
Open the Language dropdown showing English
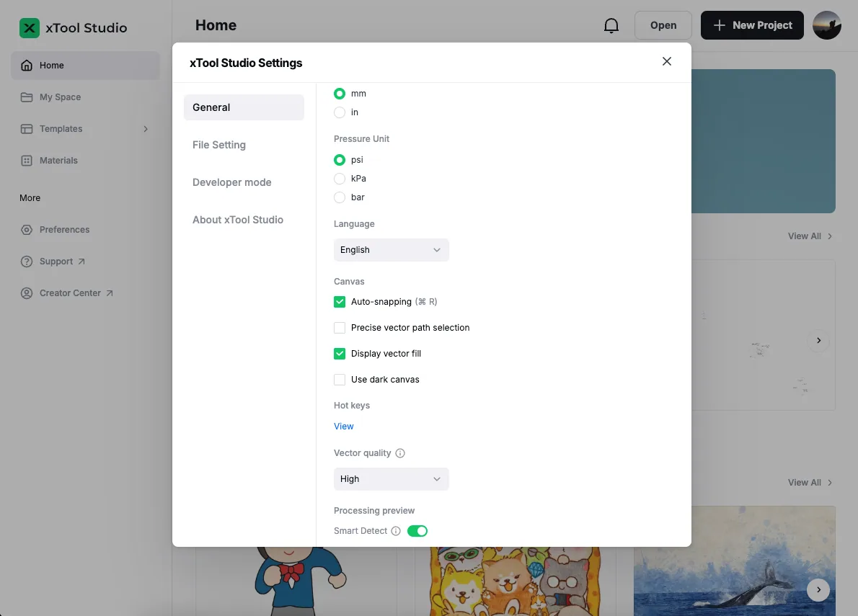[x=392, y=250]
